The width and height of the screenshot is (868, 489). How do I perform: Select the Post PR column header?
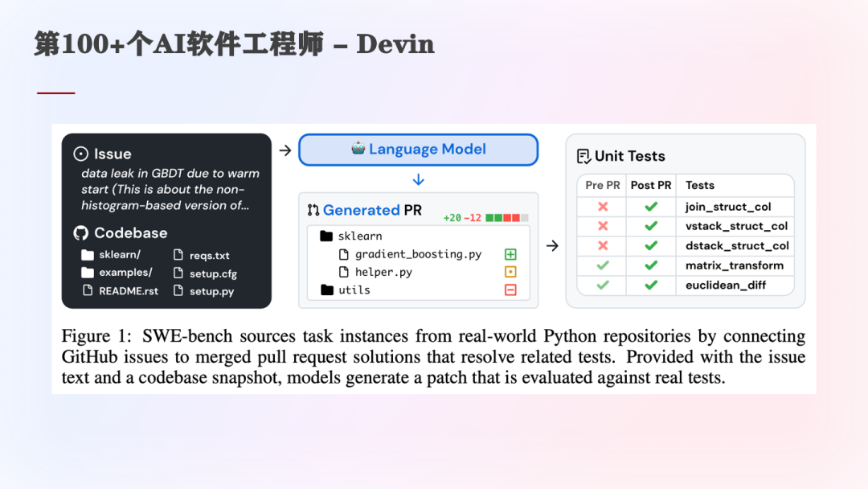[x=651, y=186]
